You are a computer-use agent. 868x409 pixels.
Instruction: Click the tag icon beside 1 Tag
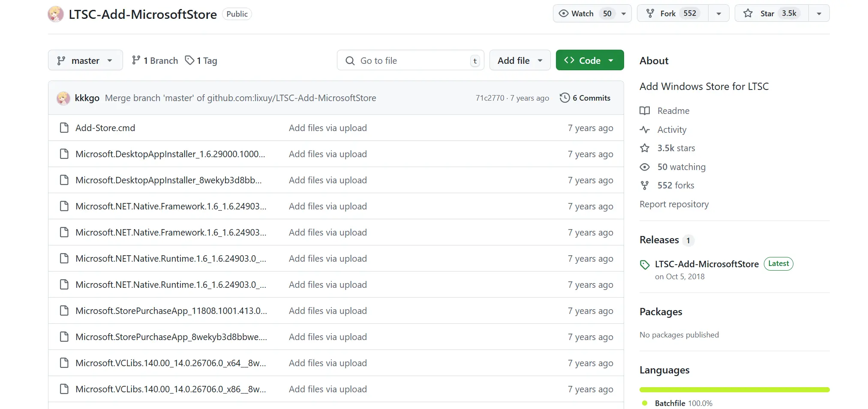189,60
